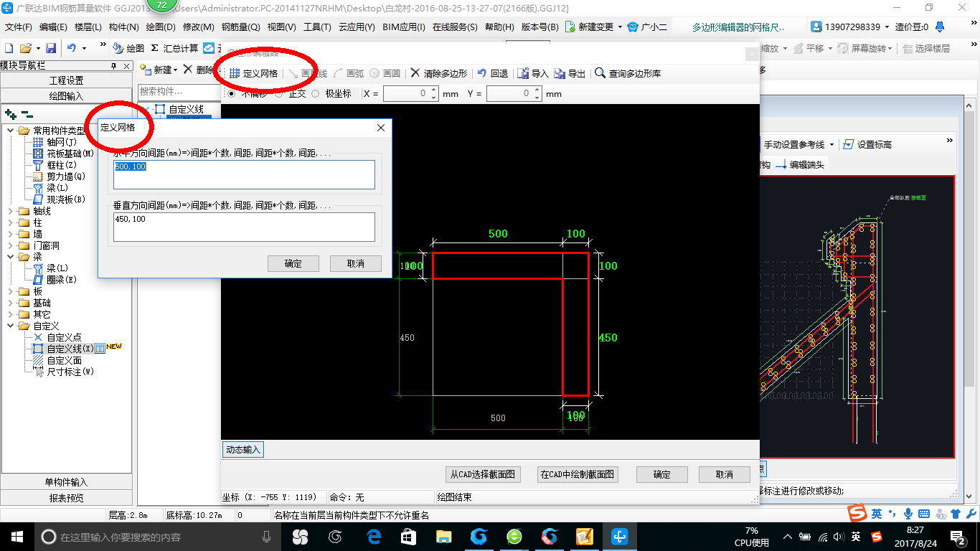Click 取消 in 定义网格 dialog
Viewport: 980px width, 551px height.
click(x=355, y=263)
